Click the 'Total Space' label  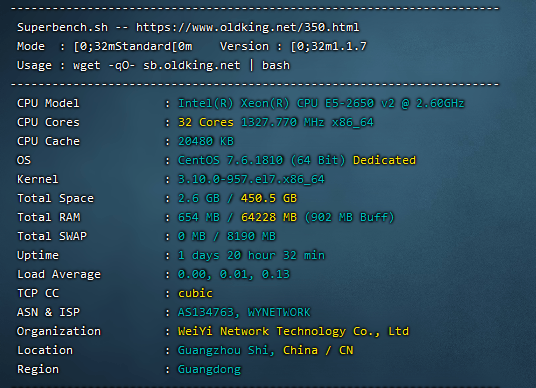(x=55, y=198)
